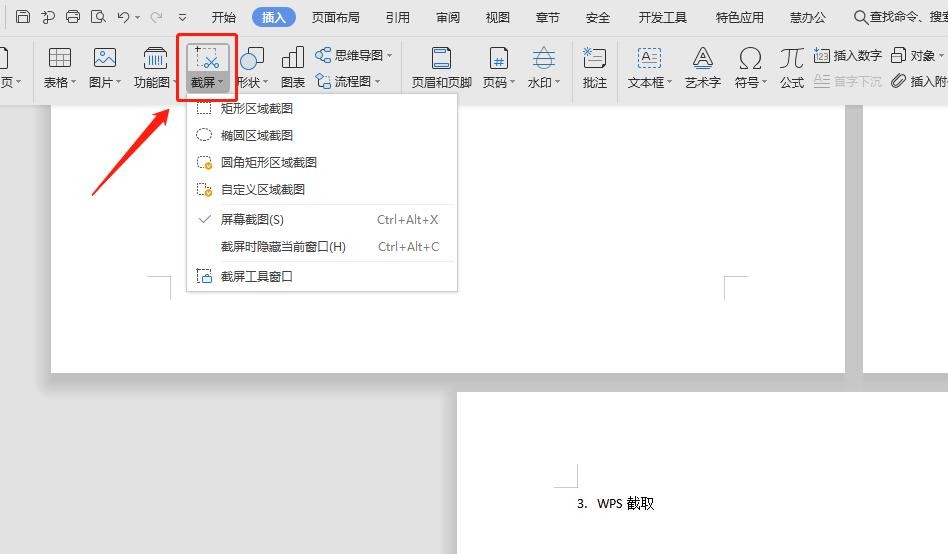
Task: Click the 水印 (Watermark) icon
Action: (x=543, y=59)
